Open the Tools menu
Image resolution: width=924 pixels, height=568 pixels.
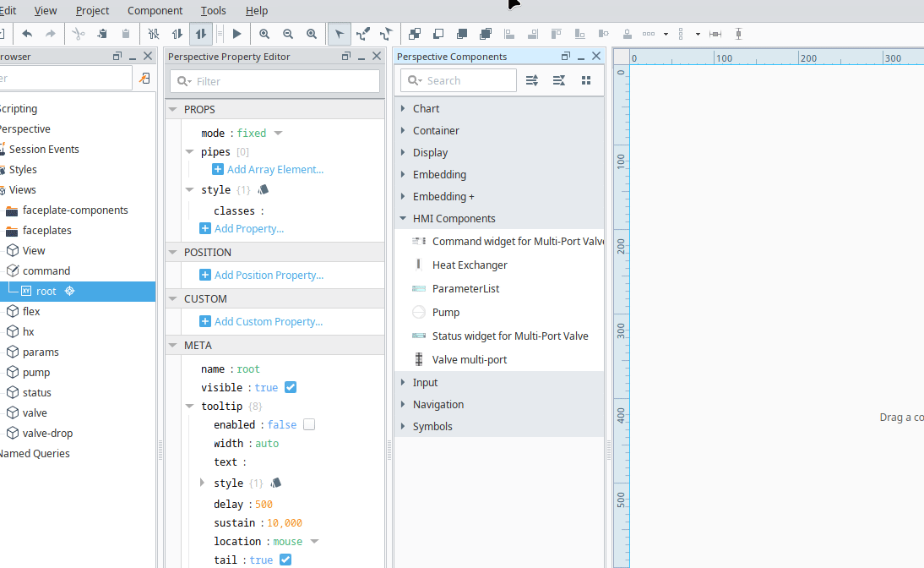pos(214,11)
